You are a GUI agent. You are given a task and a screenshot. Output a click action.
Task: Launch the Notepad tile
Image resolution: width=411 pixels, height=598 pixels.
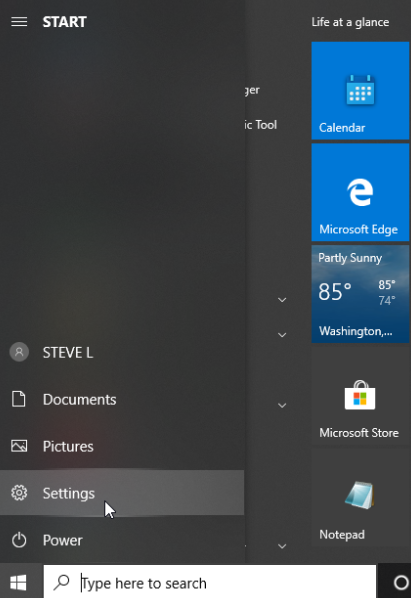tap(360, 497)
